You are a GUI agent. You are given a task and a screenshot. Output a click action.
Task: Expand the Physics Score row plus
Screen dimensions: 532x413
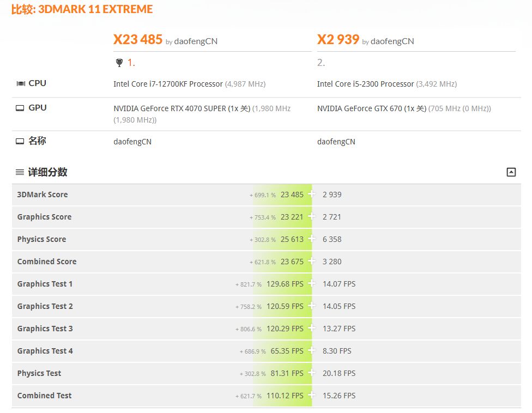point(311,239)
